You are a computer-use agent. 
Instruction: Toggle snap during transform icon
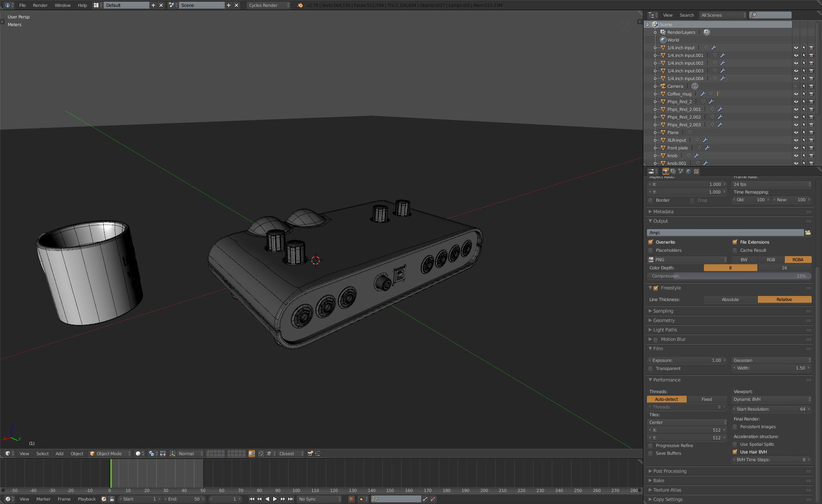pos(261,453)
